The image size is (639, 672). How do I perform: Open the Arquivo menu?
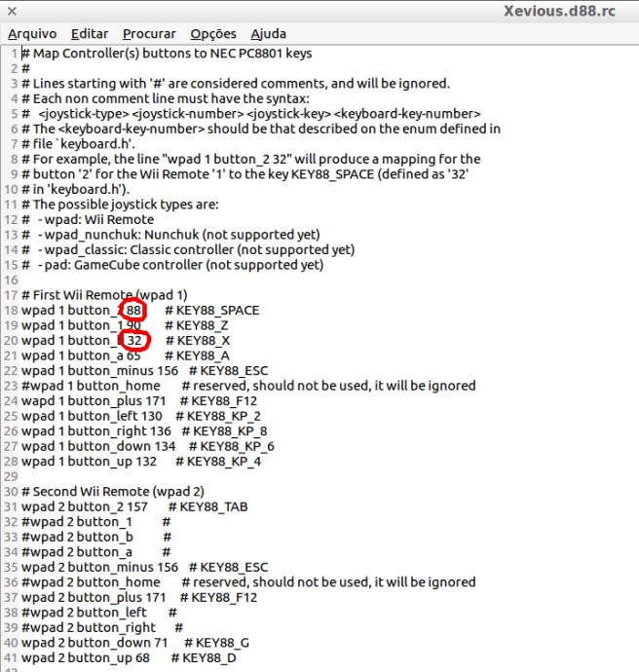pos(32,34)
